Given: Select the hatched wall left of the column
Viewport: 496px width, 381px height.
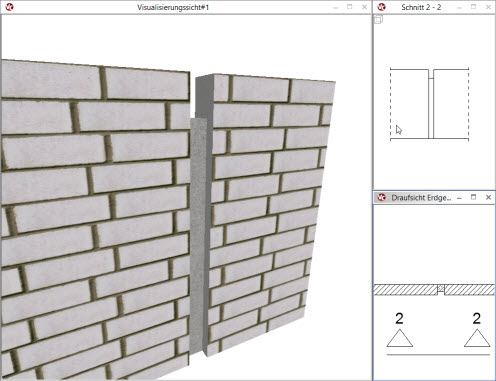Looking at the screenshot, I should [x=405, y=290].
